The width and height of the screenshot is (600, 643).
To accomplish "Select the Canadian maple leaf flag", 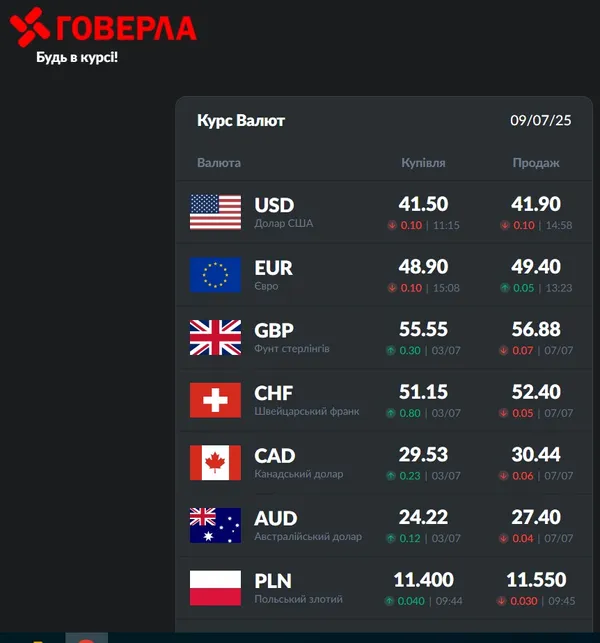I will tap(215, 463).
